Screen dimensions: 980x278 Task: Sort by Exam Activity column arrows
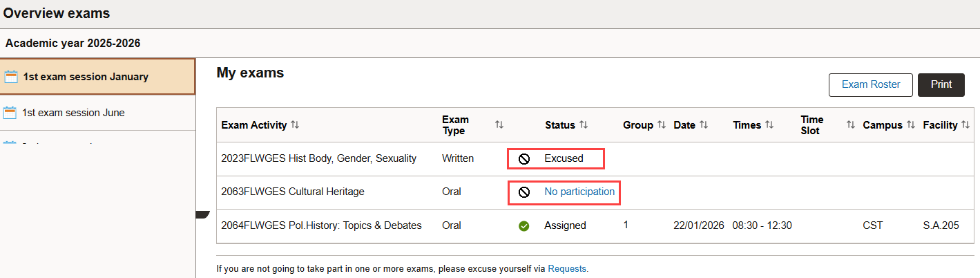point(295,125)
